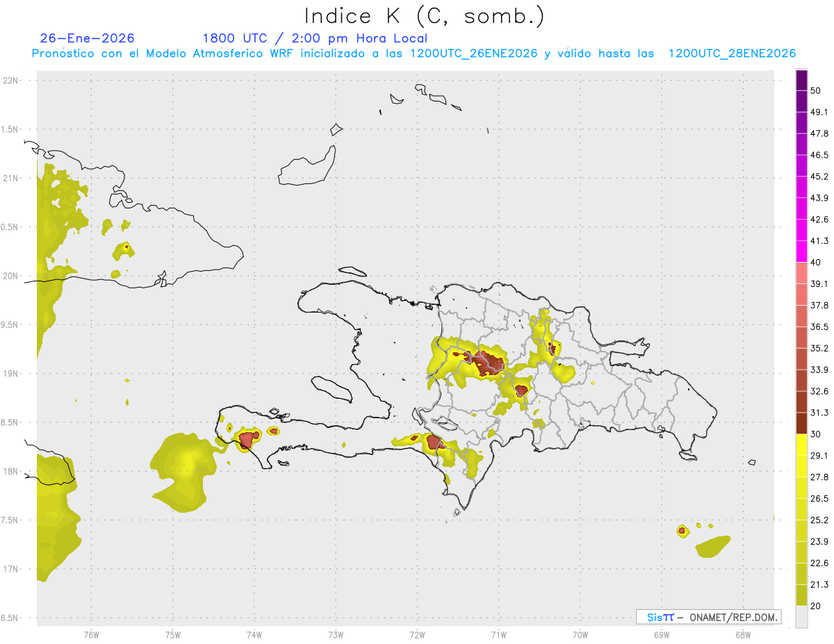This screenshot has height=644, width=834.
Task: Click the "49.1" color scale value
Action: 819,112
